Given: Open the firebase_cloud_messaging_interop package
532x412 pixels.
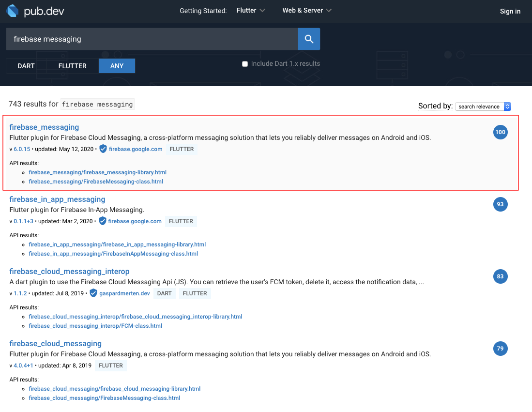Looking at the screenshot, I should (x=70, y=272).
